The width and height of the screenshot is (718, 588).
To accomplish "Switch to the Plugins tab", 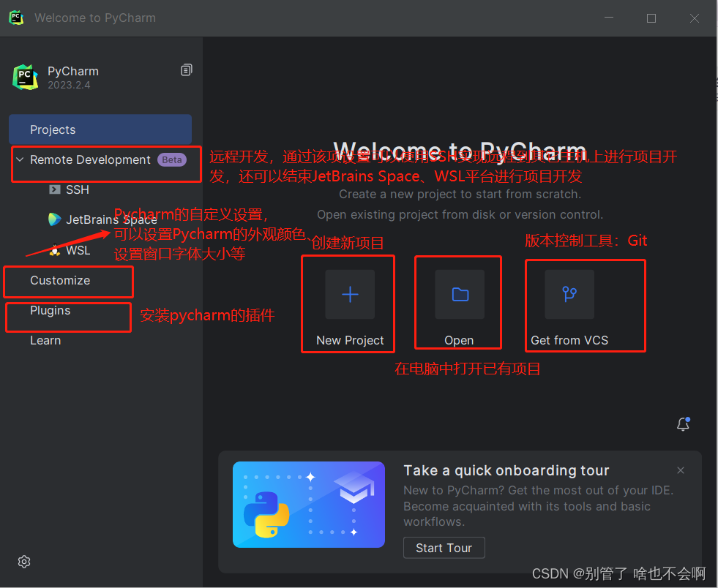I will point(51,310).
